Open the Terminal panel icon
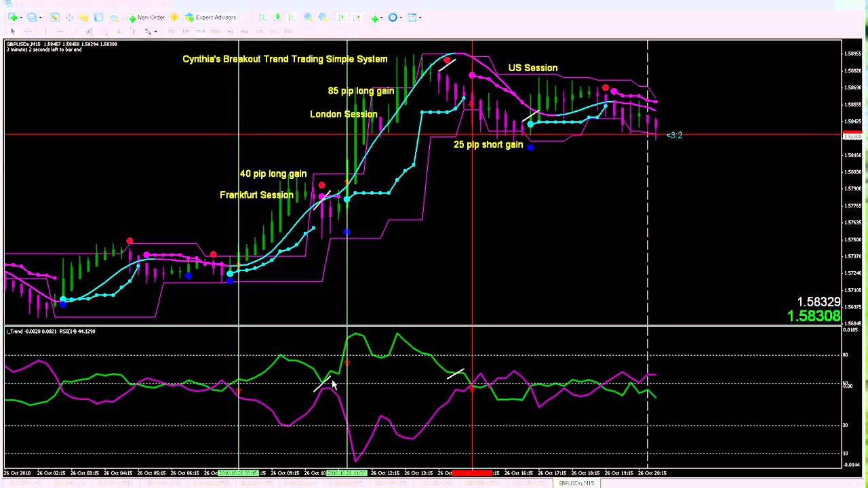 [x=98, y=17]
